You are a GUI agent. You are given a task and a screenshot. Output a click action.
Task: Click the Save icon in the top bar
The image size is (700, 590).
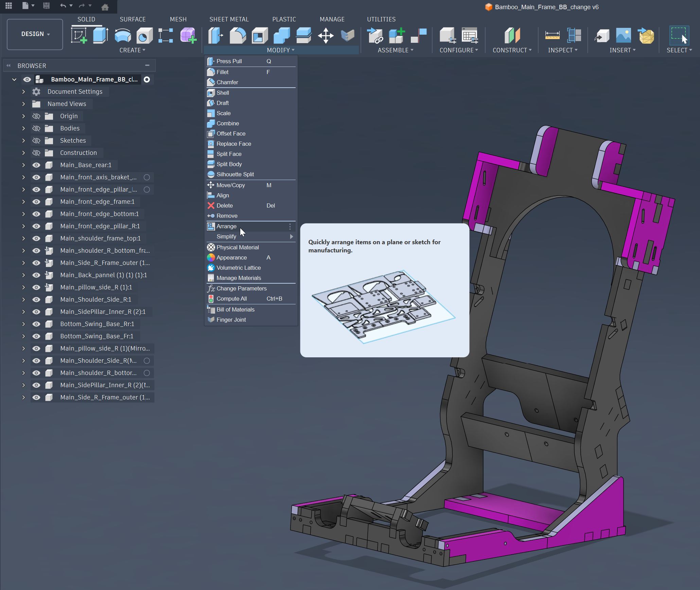tap(47, 6)
